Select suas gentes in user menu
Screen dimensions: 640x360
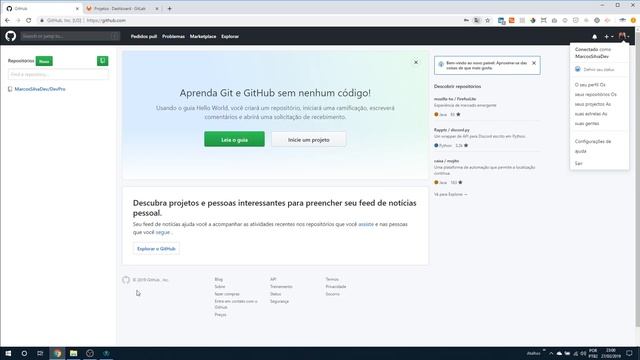(x=587, y=124)
